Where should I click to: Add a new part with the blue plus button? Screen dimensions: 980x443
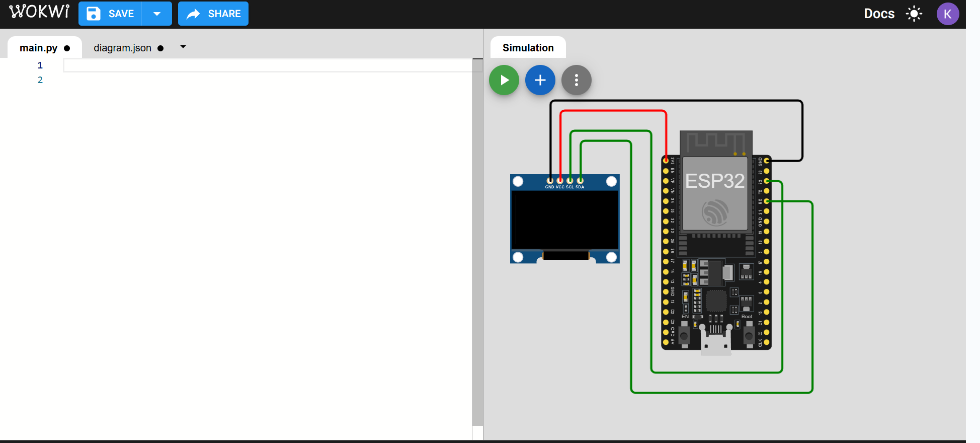[540, 80]
